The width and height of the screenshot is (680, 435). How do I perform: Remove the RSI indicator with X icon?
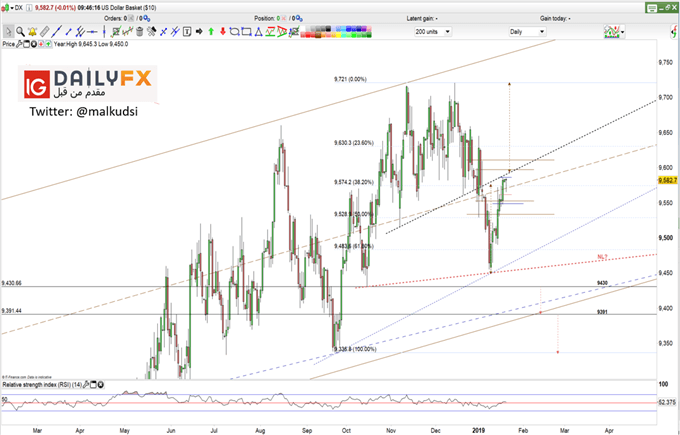(101, 385)
